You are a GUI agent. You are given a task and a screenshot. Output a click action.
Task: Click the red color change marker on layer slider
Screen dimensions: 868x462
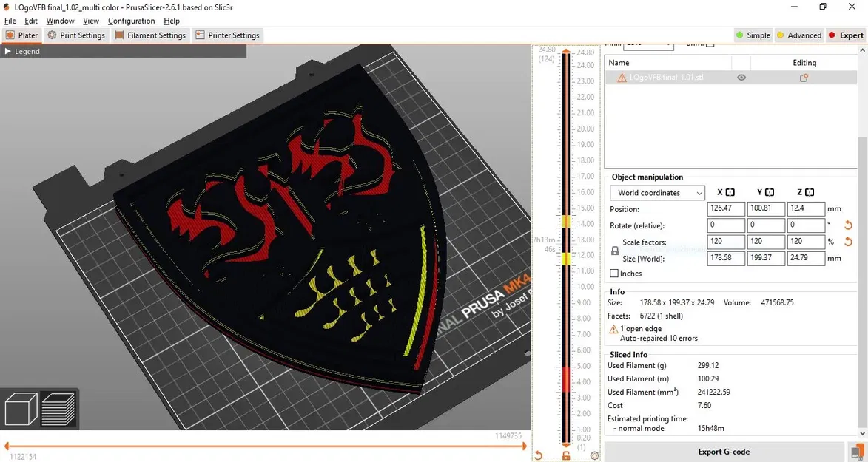click(566, 379)
